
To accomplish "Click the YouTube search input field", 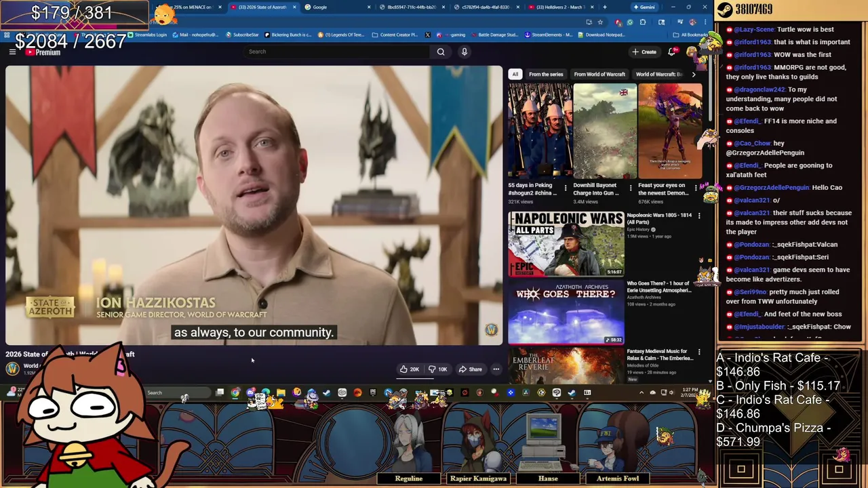I will (336, 52).
